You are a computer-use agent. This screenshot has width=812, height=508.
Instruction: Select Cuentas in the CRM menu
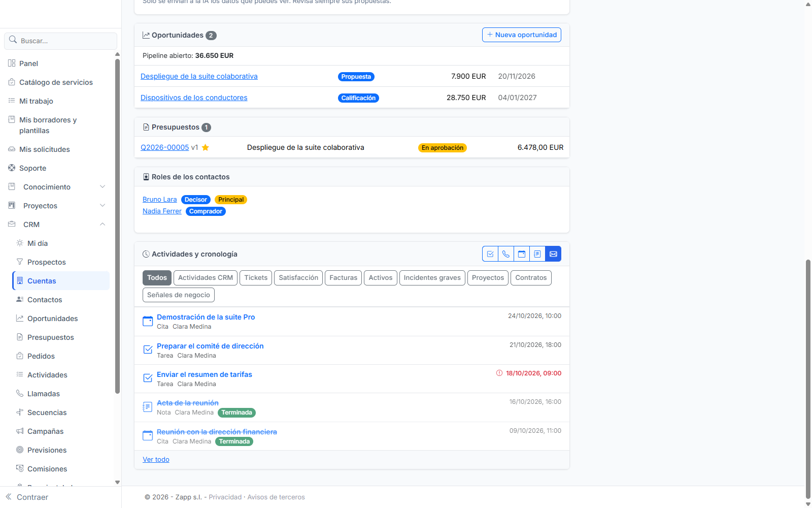click(x=61, y=281)
